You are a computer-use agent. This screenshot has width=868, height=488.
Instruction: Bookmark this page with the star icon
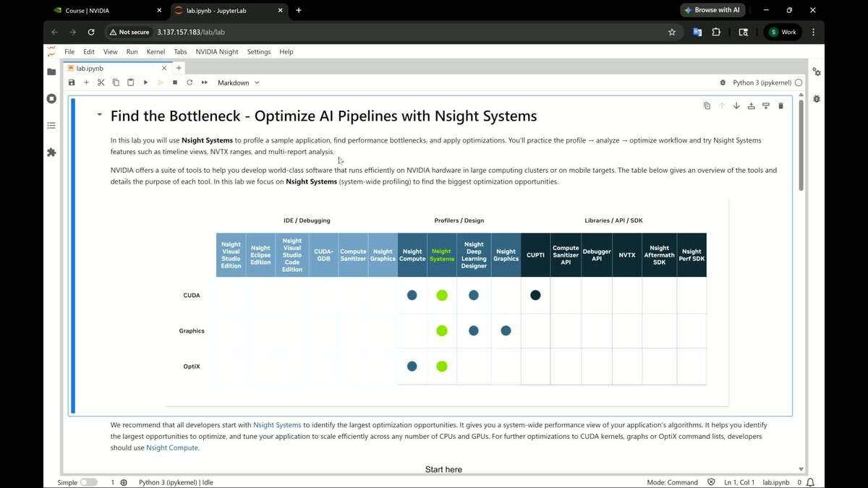pyautogui.click(x=671, y=32)
